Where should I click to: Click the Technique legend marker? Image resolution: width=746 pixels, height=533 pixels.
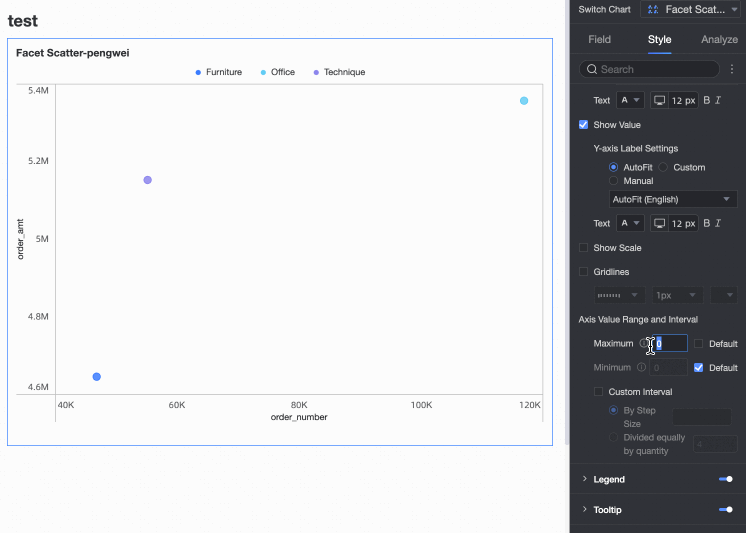tap(317, 72)
